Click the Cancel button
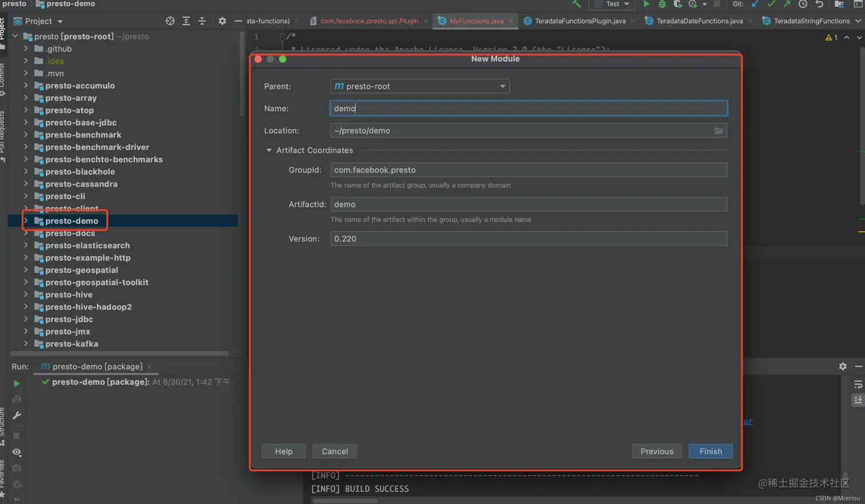 click(x=335, y=451)
